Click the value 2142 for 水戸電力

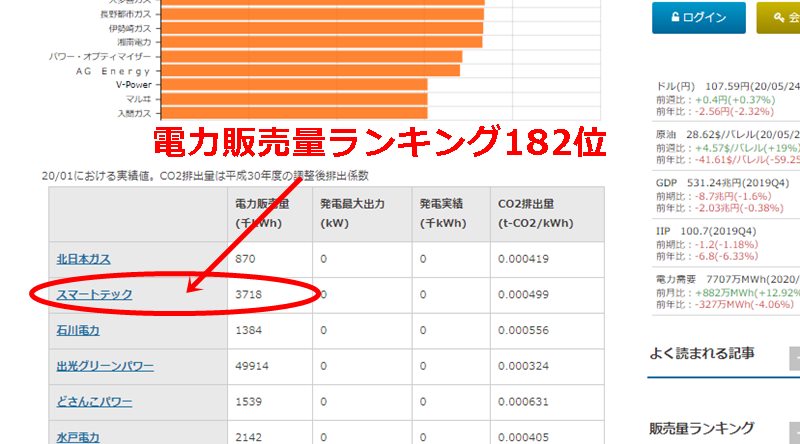tap(248, 437)
